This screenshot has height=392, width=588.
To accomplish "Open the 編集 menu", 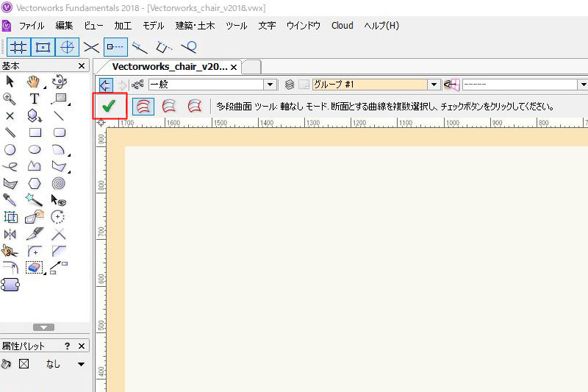I will pos(64,26).
